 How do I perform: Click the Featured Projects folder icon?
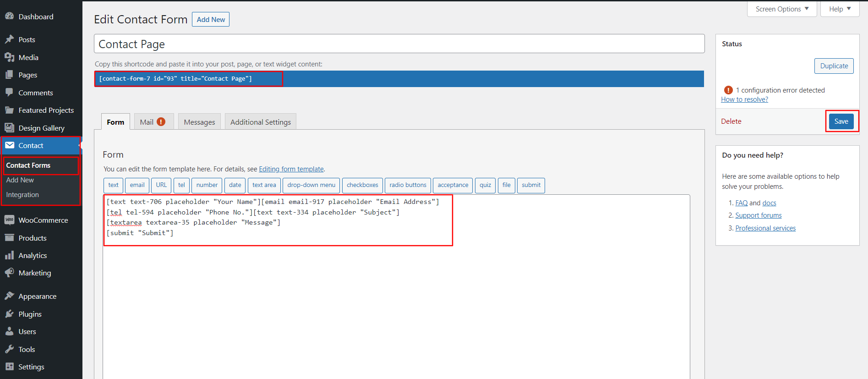coord(9,110)
